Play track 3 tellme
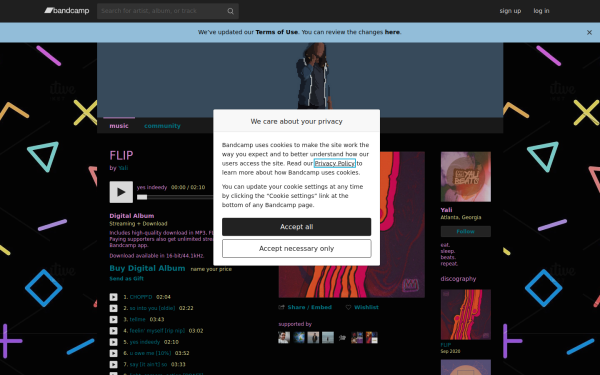 [114, 320]
